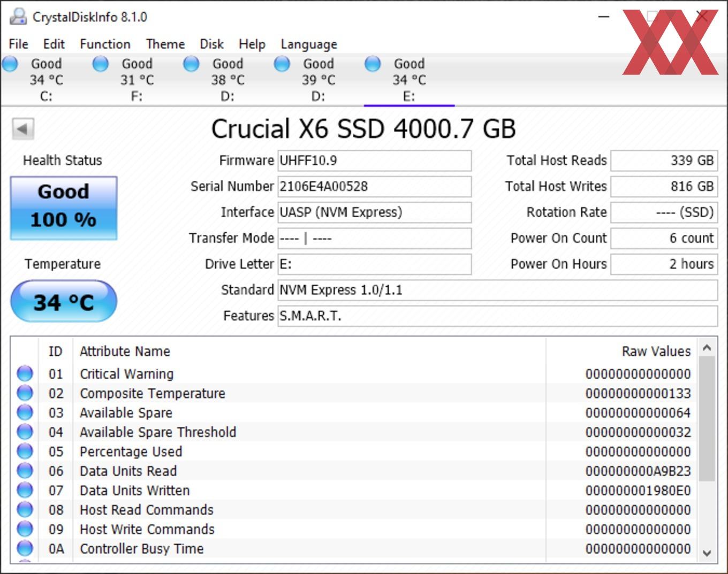This screenshot has width=728, height=574.
Task: Select the D: drive at 39 °C
Action: pos(318,80)
